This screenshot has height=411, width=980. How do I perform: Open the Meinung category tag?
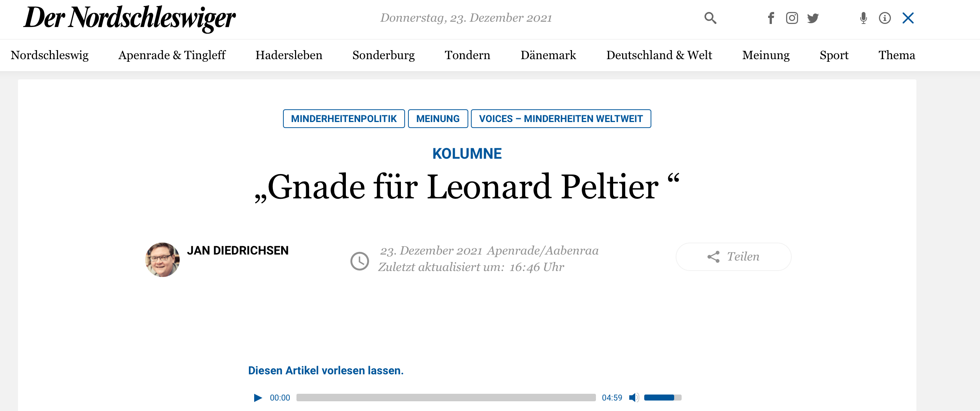(x=438, y=119)
